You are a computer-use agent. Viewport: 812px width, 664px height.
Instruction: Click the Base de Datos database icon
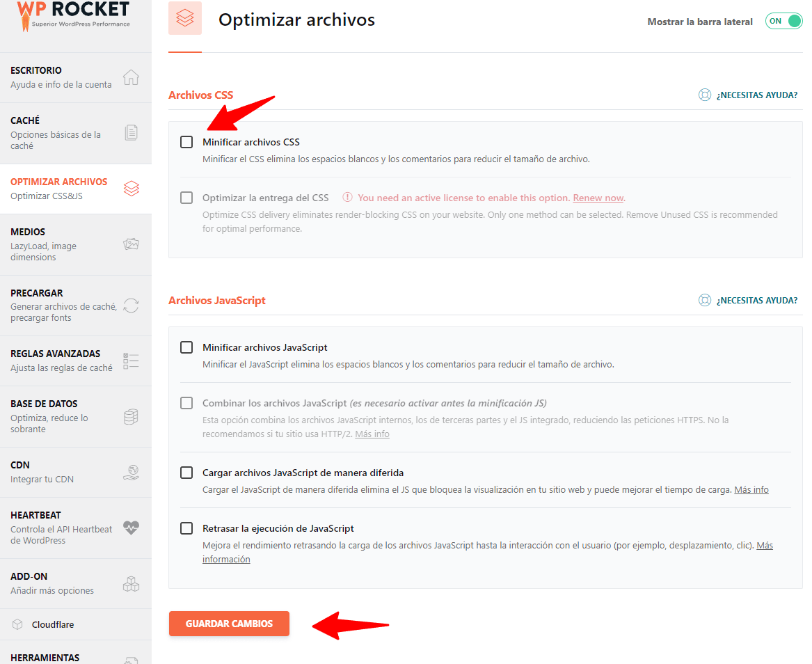pyautogui.click(x=131, y=416)
